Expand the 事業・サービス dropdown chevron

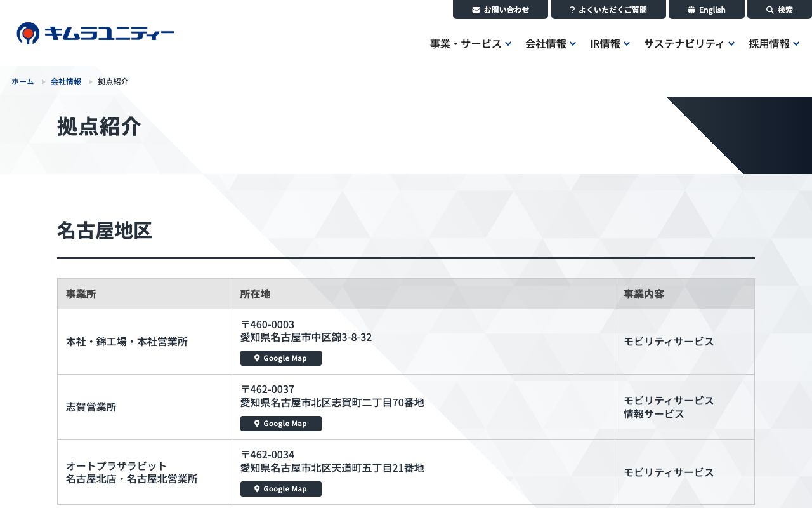click(507, 44)
